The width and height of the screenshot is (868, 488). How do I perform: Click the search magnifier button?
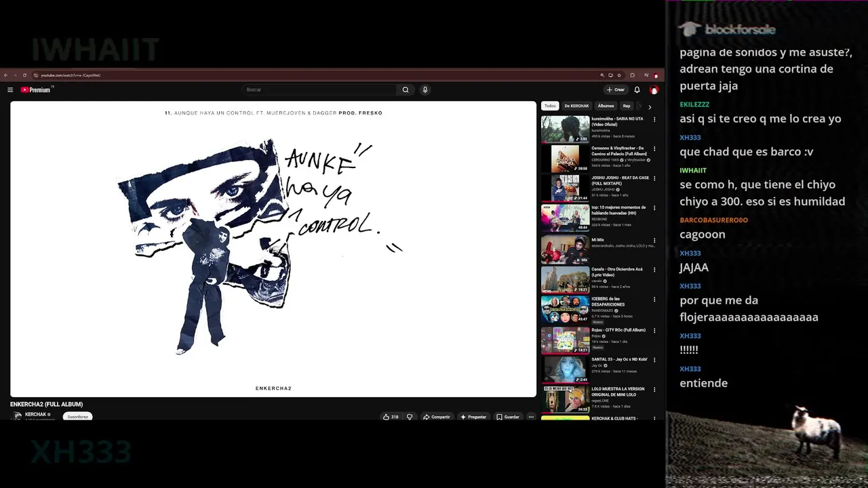(x=406, y=89)
